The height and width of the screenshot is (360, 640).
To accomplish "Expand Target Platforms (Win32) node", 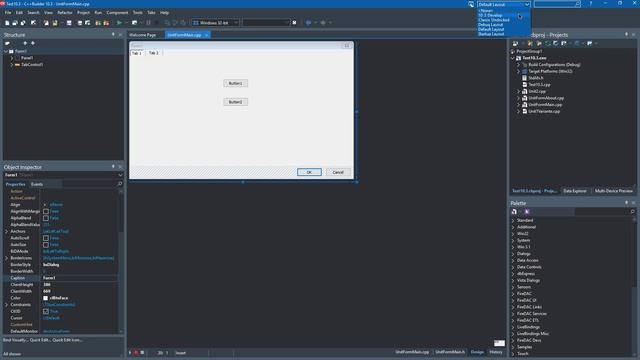I will click(x=518, y=71).
